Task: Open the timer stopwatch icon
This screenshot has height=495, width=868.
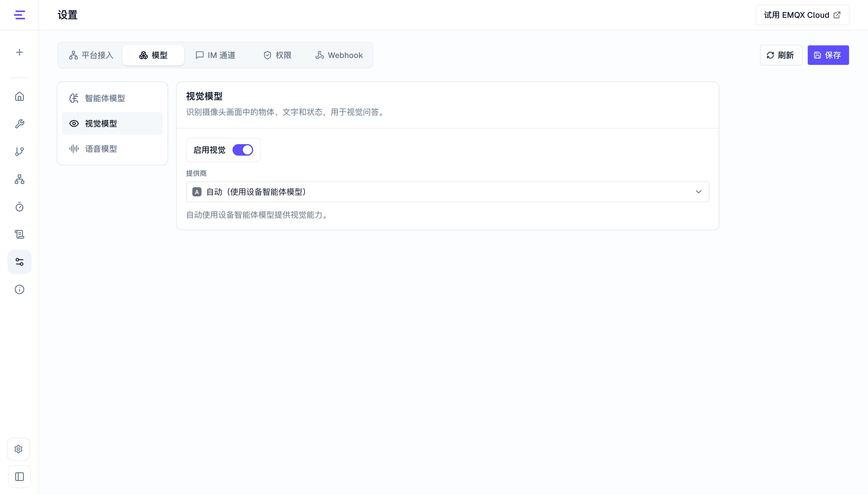Action: point(19,207)
